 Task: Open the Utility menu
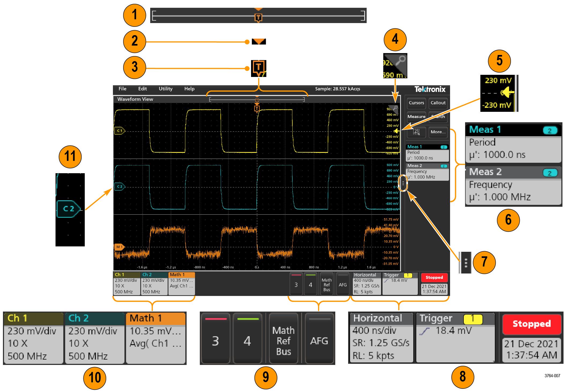coord(165,89)
